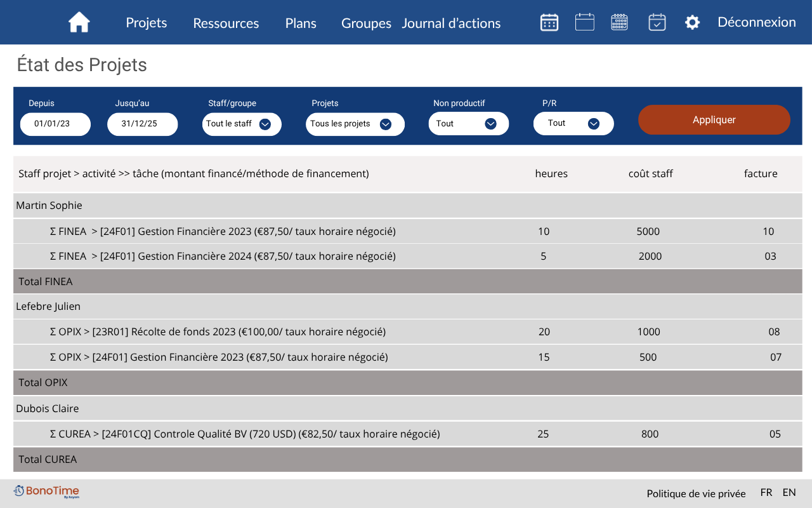Expand the Staff/groupe dropdown
Screen dimensions: 812x508
click(242, 124)
